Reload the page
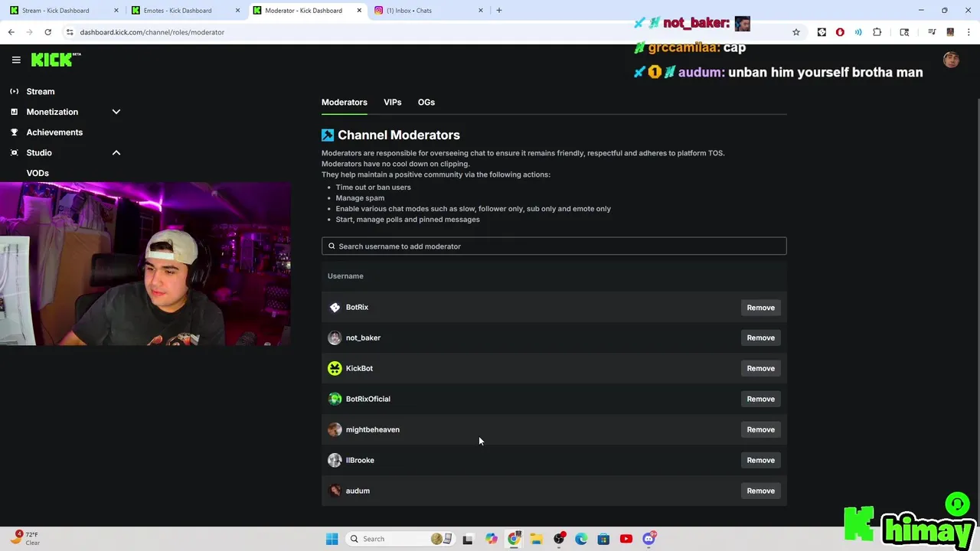The width and height of the screenshot is (980, 551). [47, 32]
